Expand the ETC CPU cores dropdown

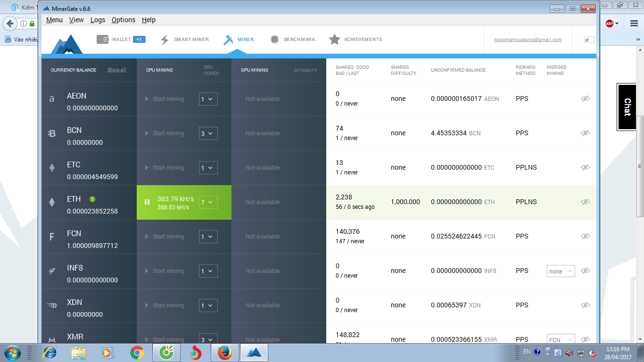point(208,168)
